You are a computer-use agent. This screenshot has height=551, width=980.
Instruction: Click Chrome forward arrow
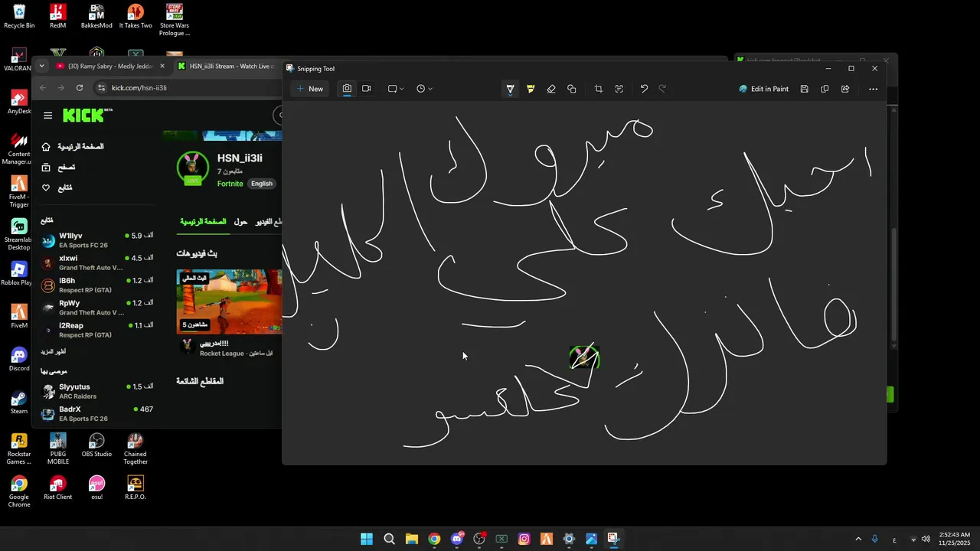click(x=61, y=88)
